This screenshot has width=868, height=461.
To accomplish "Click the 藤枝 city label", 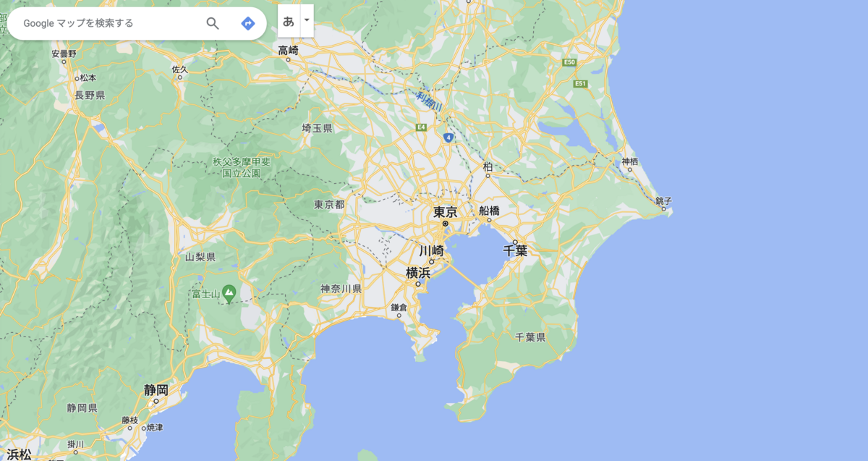I will (x=129, y=420).
